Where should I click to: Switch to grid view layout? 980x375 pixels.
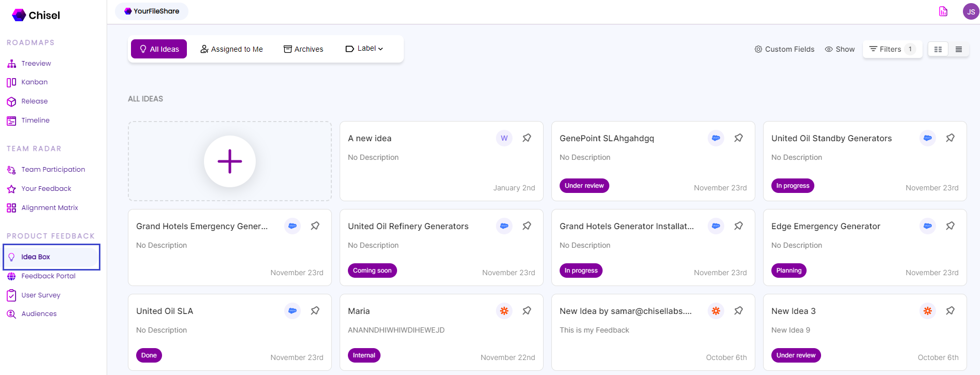[x=938, y=49]
